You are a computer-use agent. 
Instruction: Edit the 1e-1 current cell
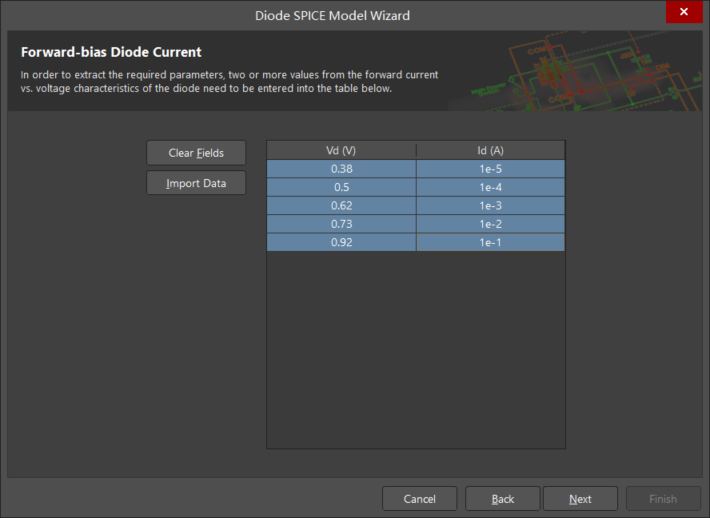(x=490, y=241)
